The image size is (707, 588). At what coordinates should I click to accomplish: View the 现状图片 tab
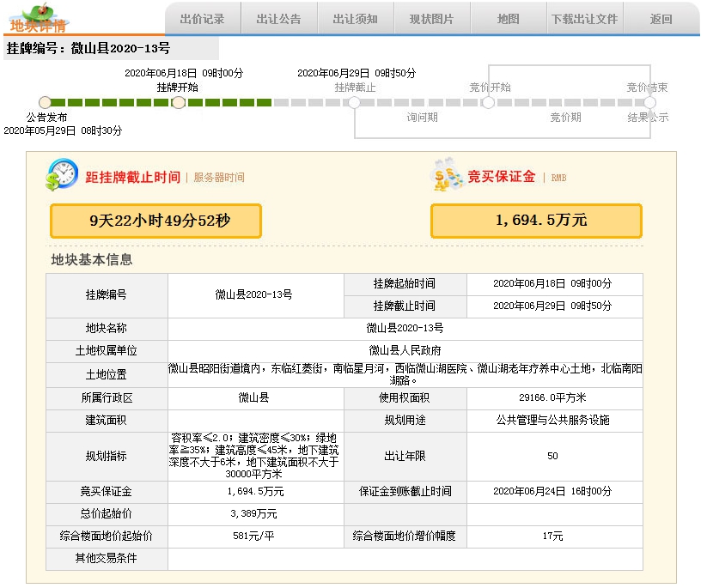(x=432, y=19)
